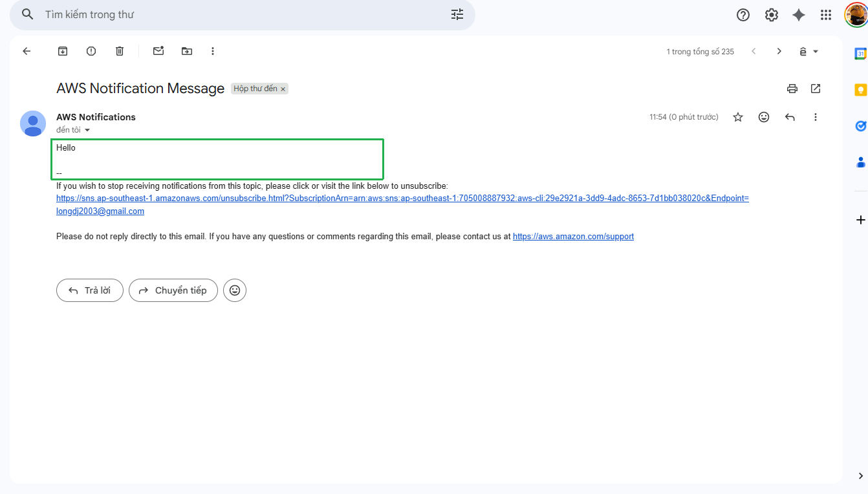Click the AWS Notification Message subject

140,89
